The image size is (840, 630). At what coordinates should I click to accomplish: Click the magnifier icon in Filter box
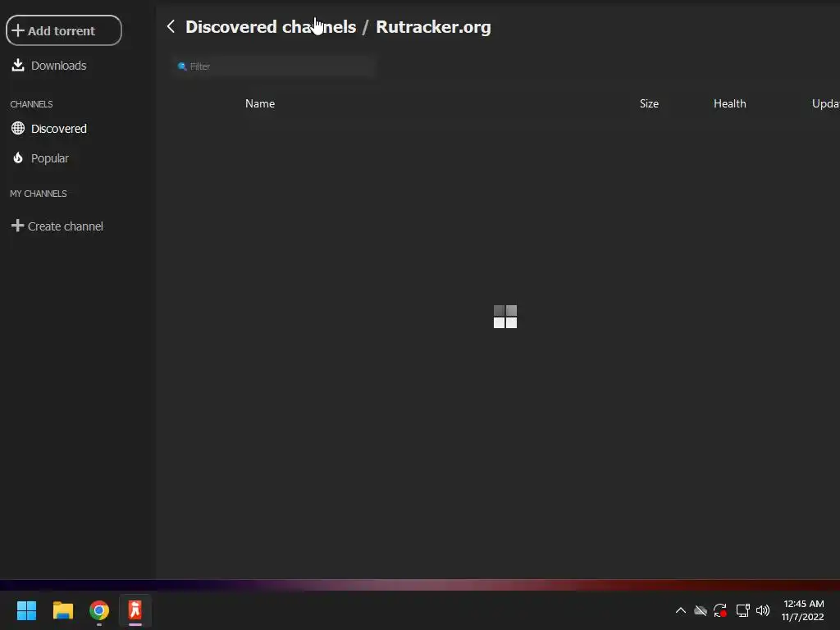point(182,66)
